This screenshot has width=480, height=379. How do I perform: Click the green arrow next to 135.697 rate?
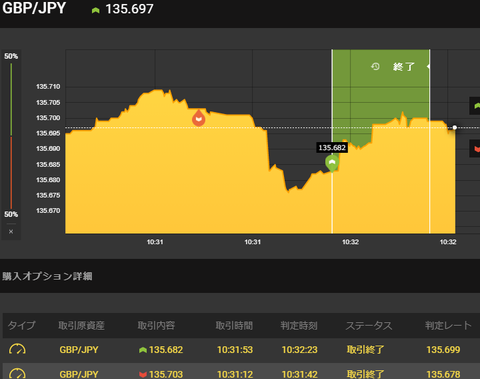(x=96, y=10)
